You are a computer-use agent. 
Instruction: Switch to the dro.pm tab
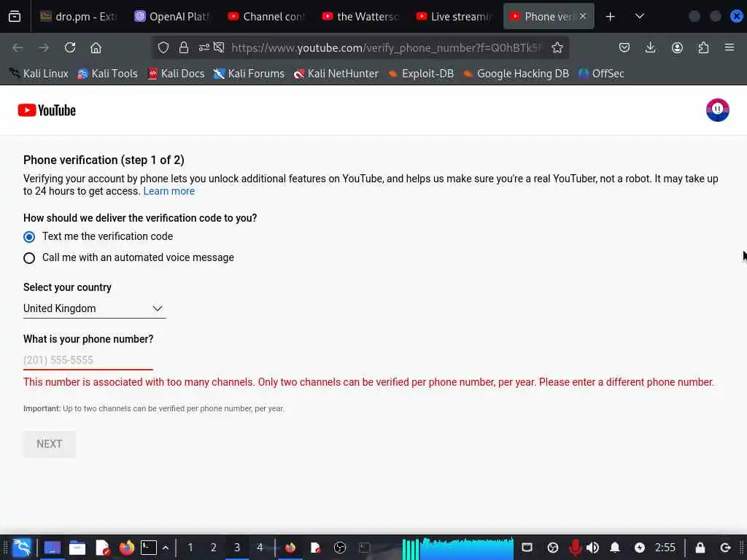coord(78,17)
